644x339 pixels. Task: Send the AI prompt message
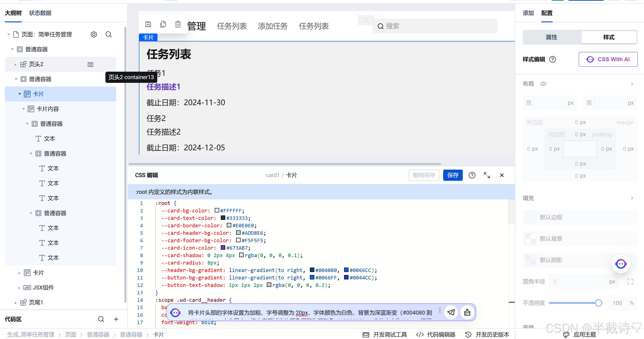click(x=451, y=312)
